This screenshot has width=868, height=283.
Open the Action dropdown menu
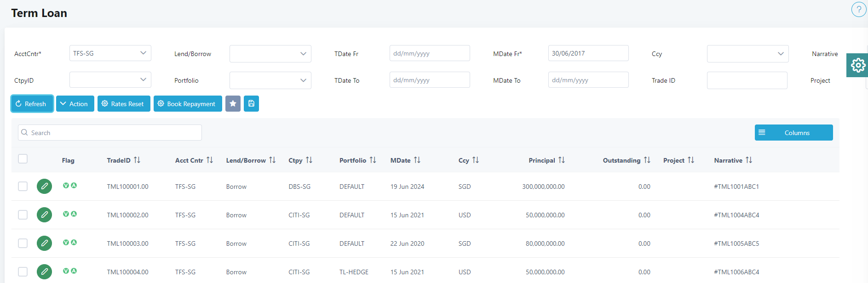click(x=75, y=104)
